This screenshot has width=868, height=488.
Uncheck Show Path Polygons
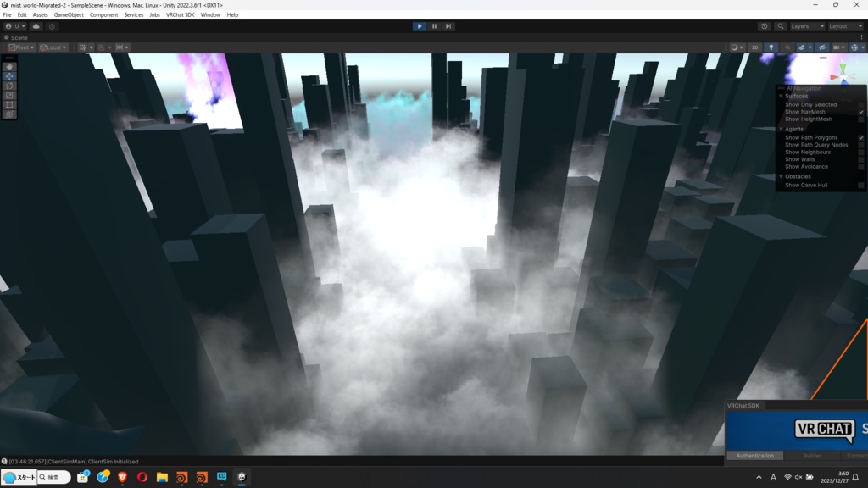pos(861,138)
